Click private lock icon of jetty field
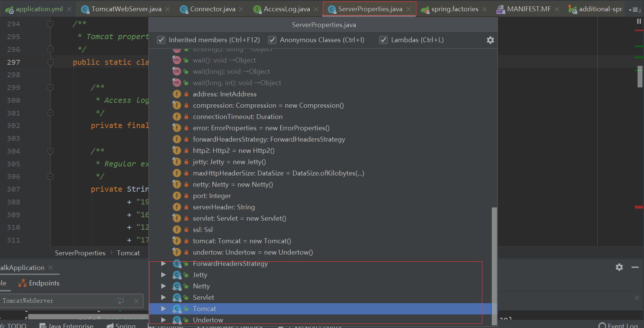The image size is (644, 328). pos(186,162)
